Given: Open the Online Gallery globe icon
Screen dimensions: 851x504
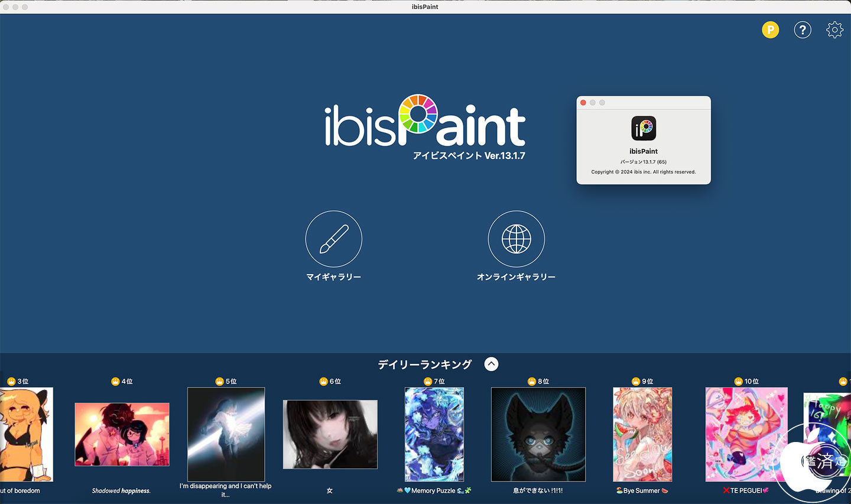Looking at the screenshot, I should [x=517, y=239].
